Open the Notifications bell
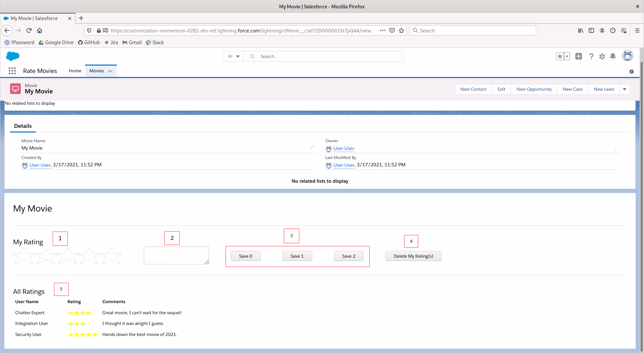This screenshot has width=644, height=353. point(613,56)
